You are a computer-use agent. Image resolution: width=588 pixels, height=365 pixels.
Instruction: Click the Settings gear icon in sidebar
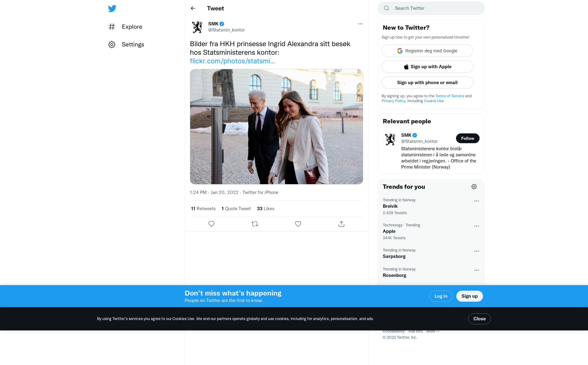click(112, 44)
